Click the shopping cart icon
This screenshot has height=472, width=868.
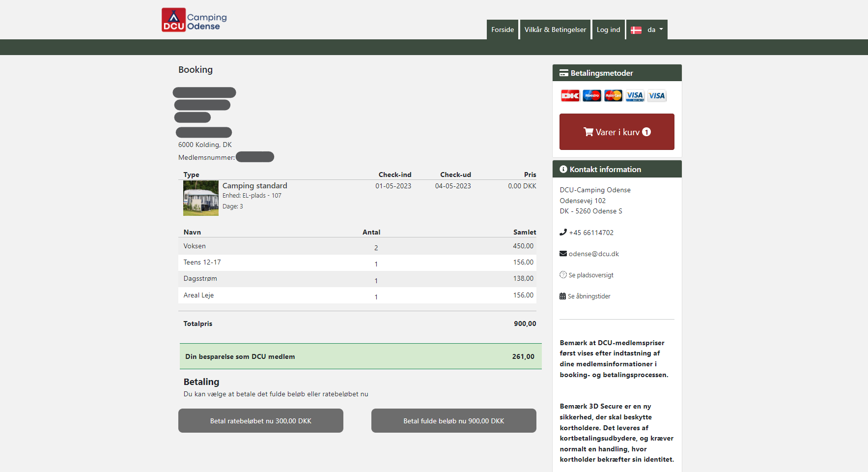(588, 132)
